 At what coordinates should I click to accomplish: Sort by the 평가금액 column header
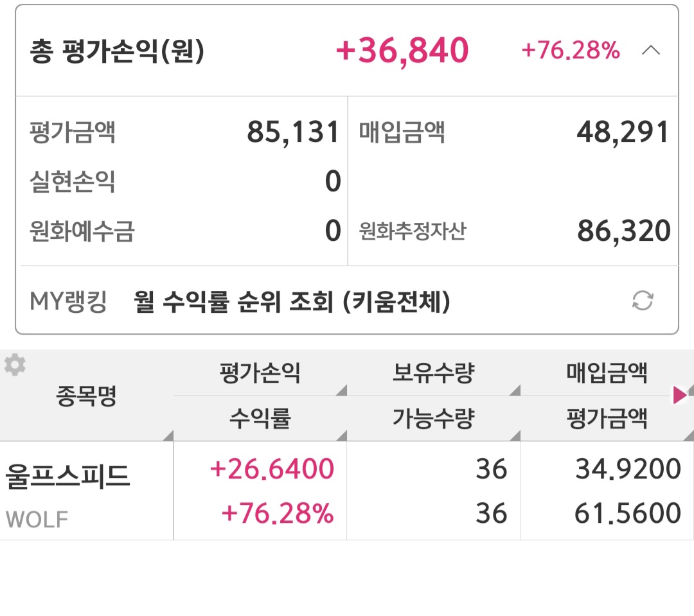607,419
